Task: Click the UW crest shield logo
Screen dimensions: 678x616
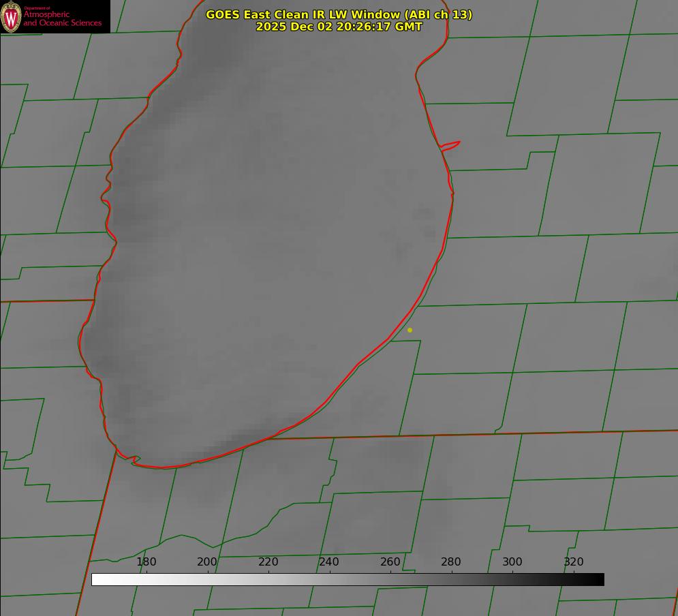Action: click(x=11, y=16)
